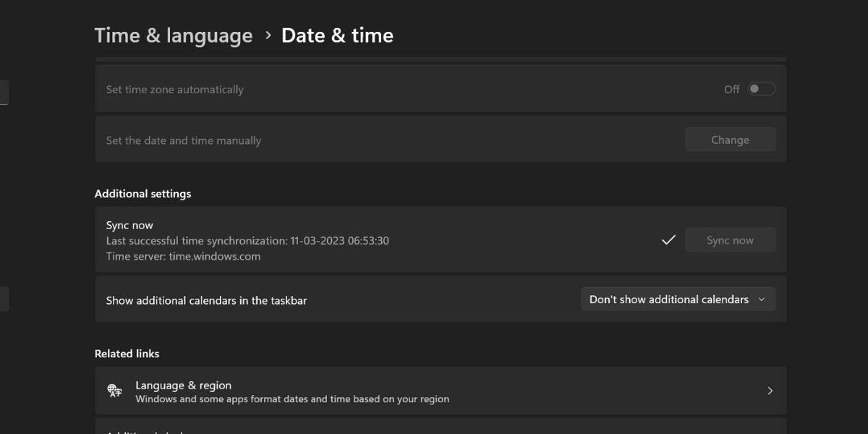Click the breadcrumb arrow before Date & time
The image size is (868, 434).
(x=268, y=35)
